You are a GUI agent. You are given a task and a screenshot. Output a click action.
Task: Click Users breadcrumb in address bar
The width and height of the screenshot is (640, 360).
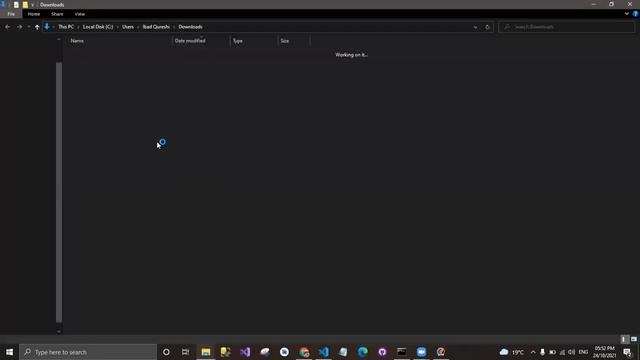[x=128, y=27]
